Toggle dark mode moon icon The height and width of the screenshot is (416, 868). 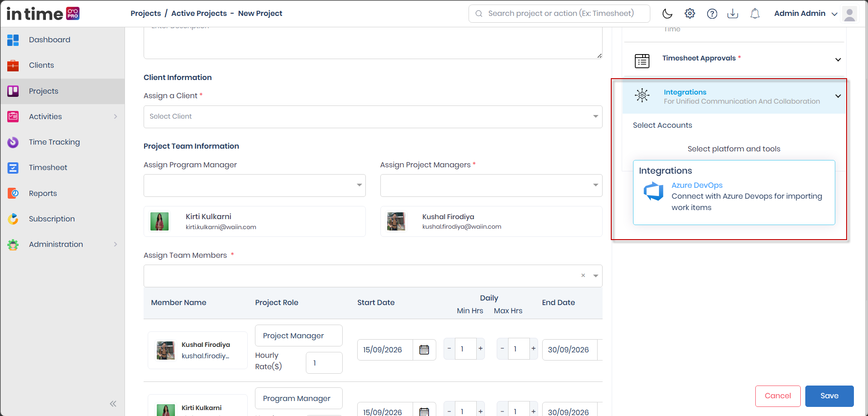(667, 14)
